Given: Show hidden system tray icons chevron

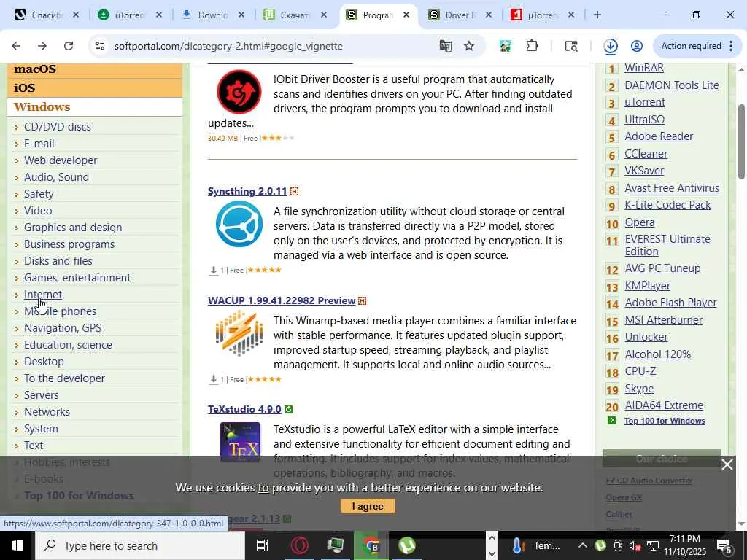Looking at the screenshot, I should coord(582,545).
